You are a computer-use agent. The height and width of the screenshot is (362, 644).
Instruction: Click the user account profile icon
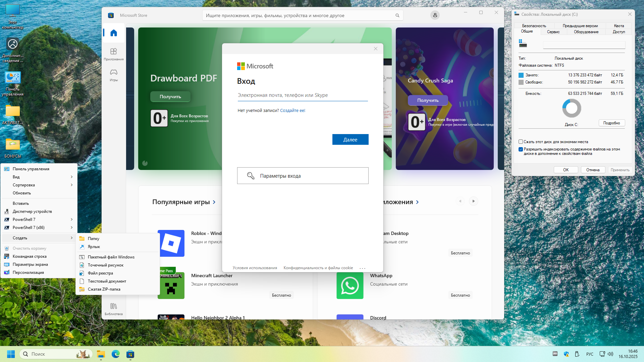tap(435, 15)
